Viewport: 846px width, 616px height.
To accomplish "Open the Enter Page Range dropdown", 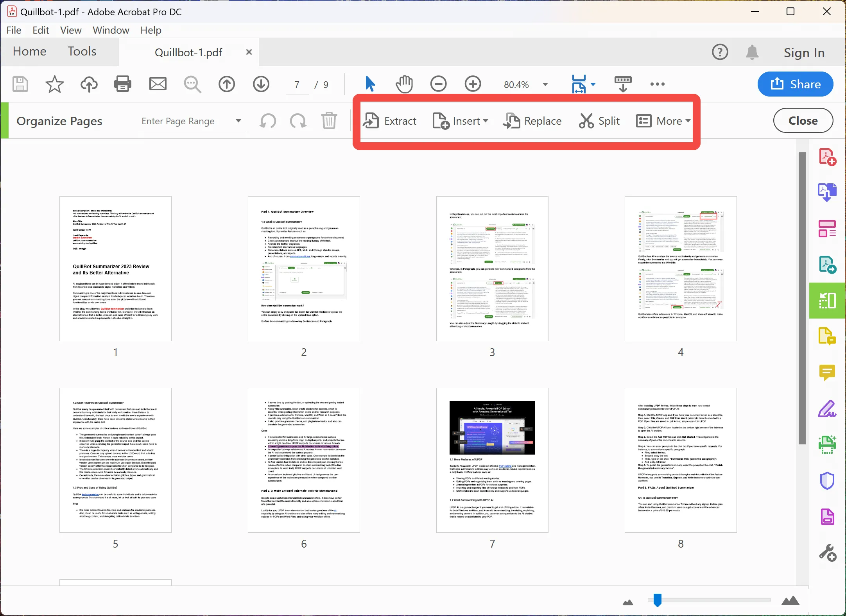I will click(x=238, y=121).
